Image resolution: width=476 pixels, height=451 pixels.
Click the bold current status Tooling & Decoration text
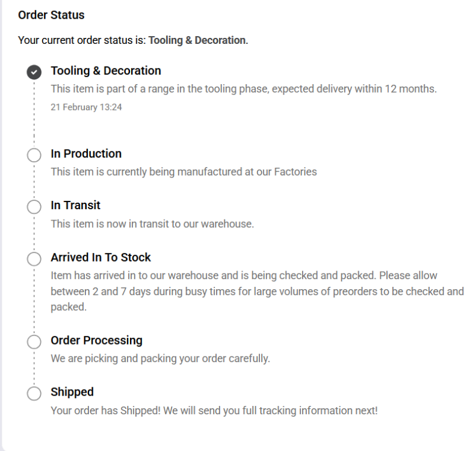[197, 40]
